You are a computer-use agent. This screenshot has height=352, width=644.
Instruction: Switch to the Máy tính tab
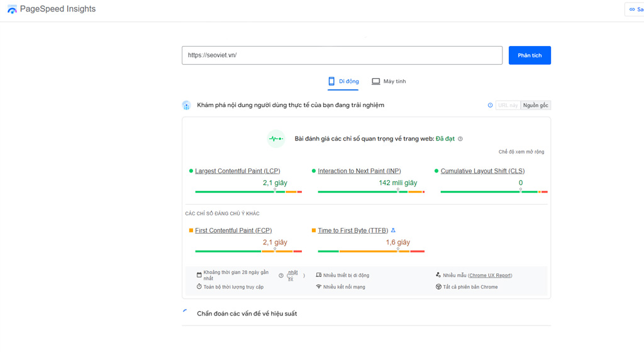pos(389,81)
